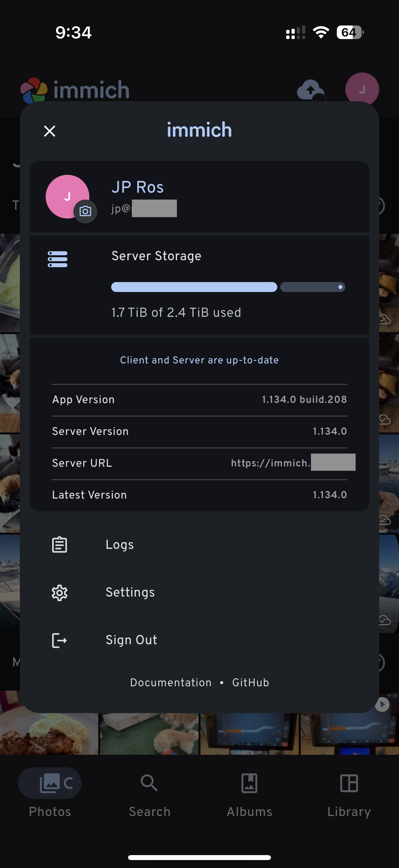Tap the Search magnifier icon
399x868 pixels.
(149, 783)
